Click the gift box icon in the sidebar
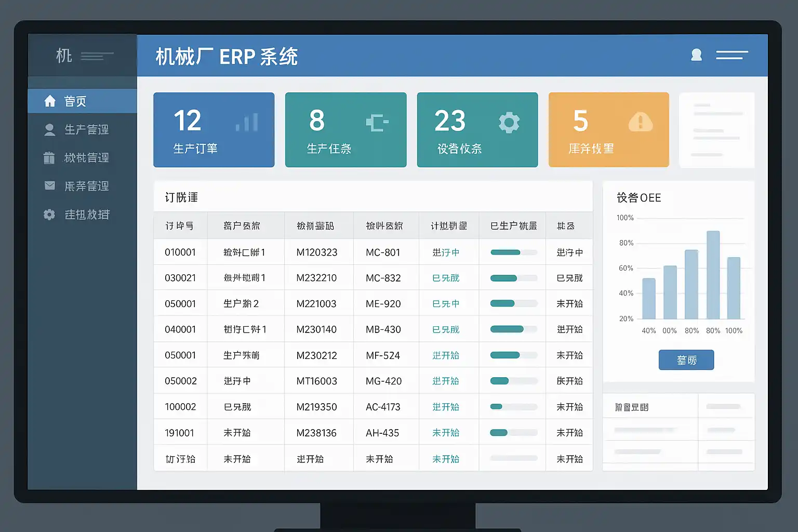 pyautogui.click(x=49, y=157)
